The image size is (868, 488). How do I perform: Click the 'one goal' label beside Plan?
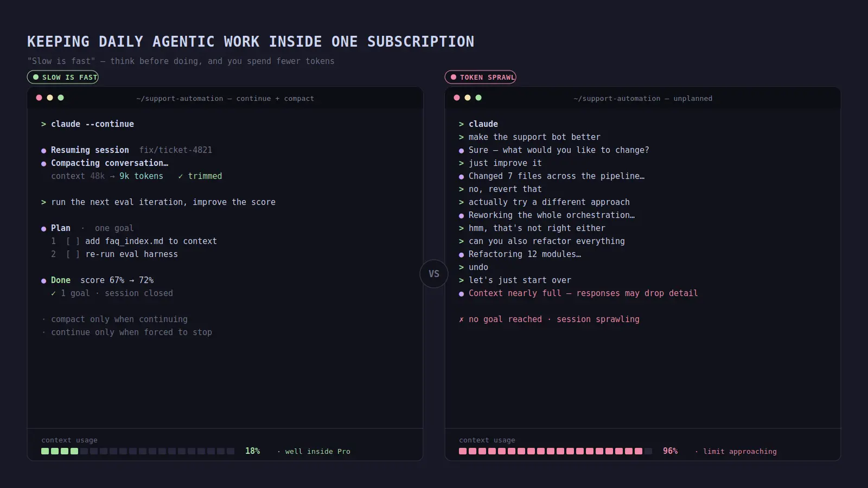point(114,228)
